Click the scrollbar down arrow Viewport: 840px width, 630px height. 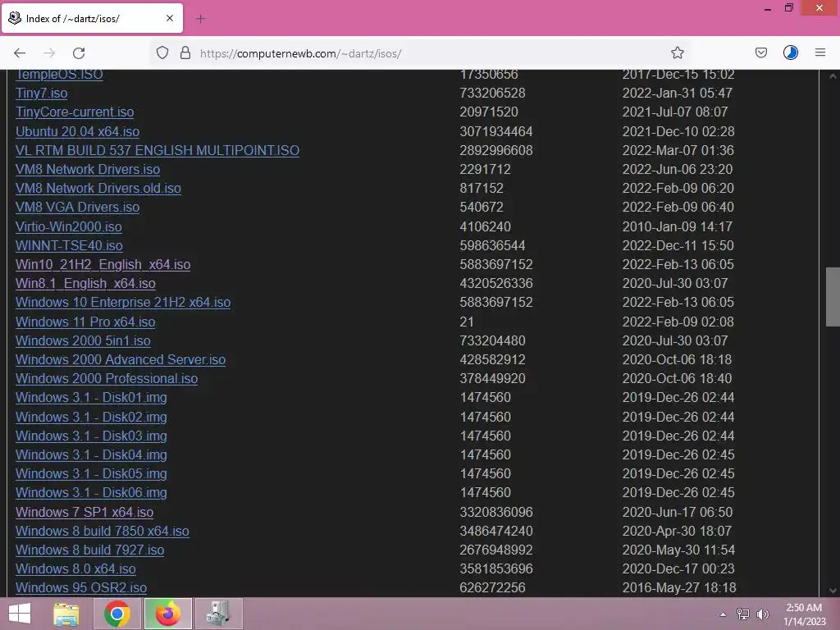tap(833, 591)
